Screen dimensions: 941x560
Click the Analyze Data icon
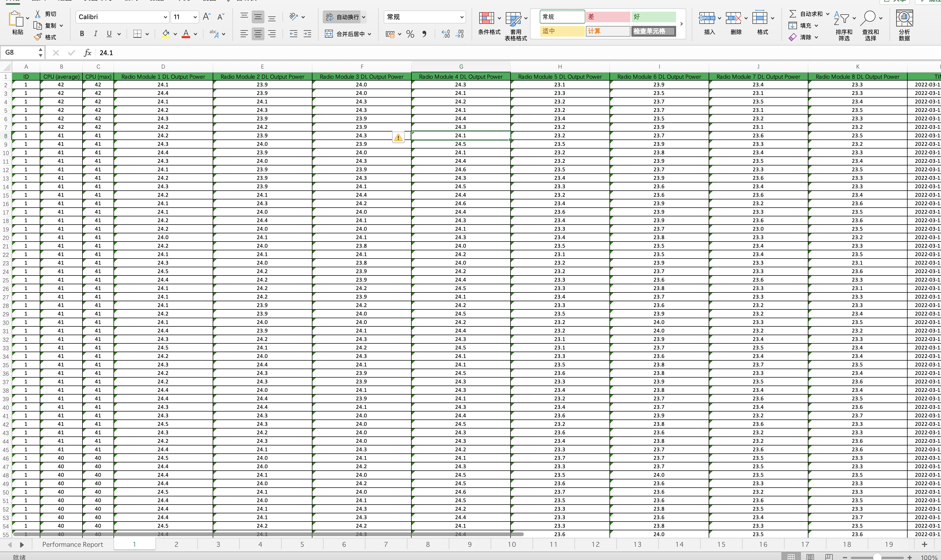904,18
